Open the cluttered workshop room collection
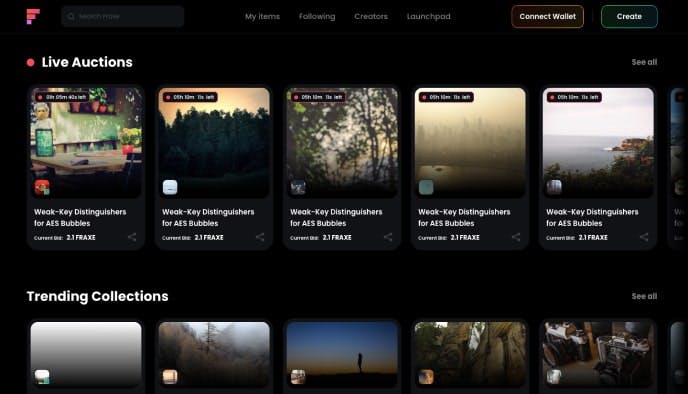The width and height of the screenshot is (688, 394). pos(598,355)
